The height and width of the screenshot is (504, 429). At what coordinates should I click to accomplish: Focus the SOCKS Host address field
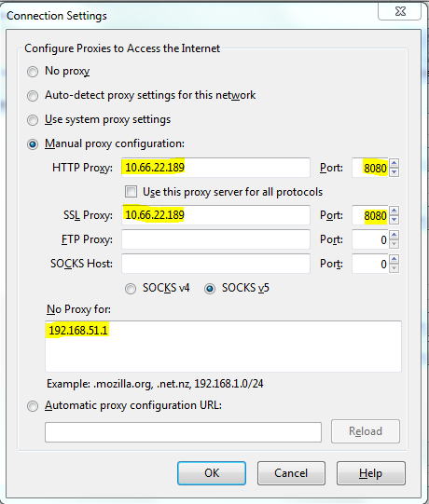tap(215, 264)
